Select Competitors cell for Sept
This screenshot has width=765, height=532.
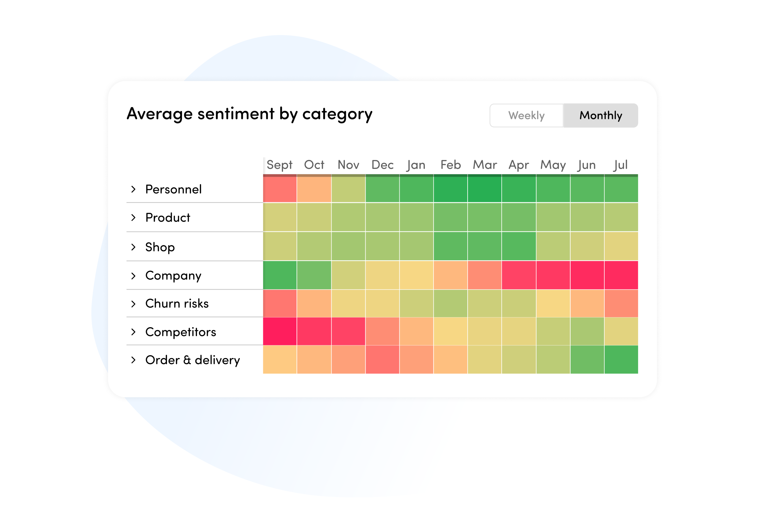click(280, 331)
